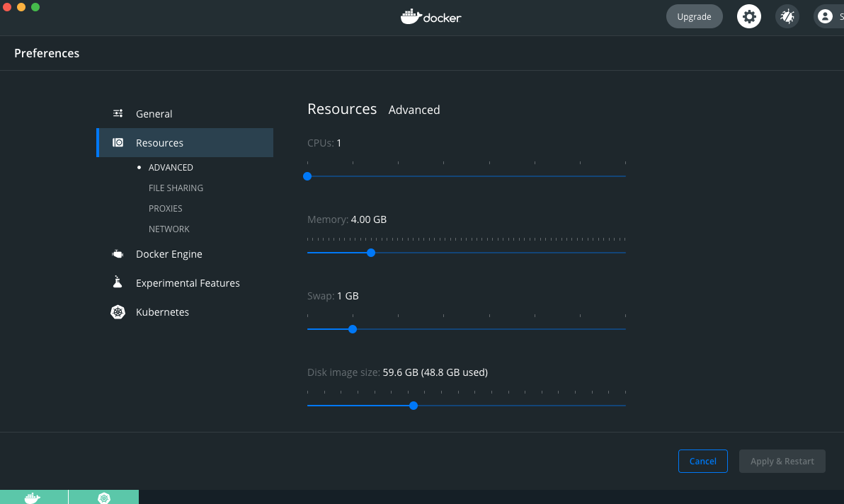Click the Kubernetes status icon at bottom
The image size is (844, 504).
click(x=104, y=498)
